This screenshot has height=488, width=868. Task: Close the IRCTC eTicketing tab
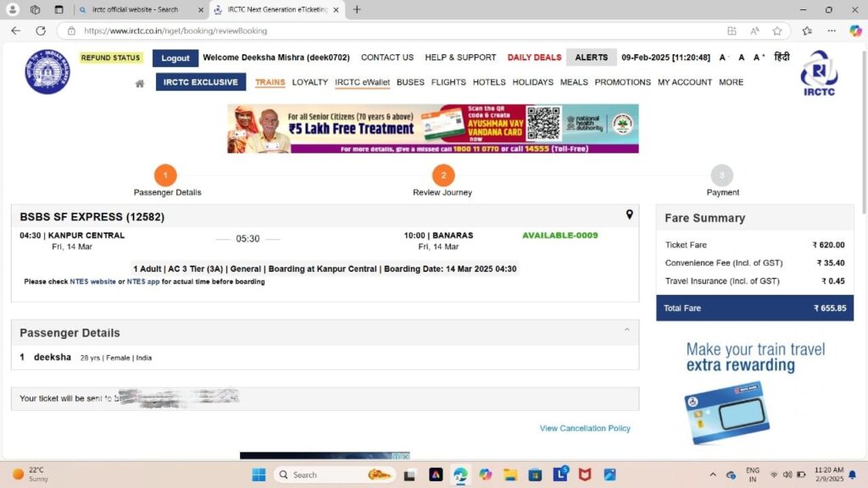(336, 10)
